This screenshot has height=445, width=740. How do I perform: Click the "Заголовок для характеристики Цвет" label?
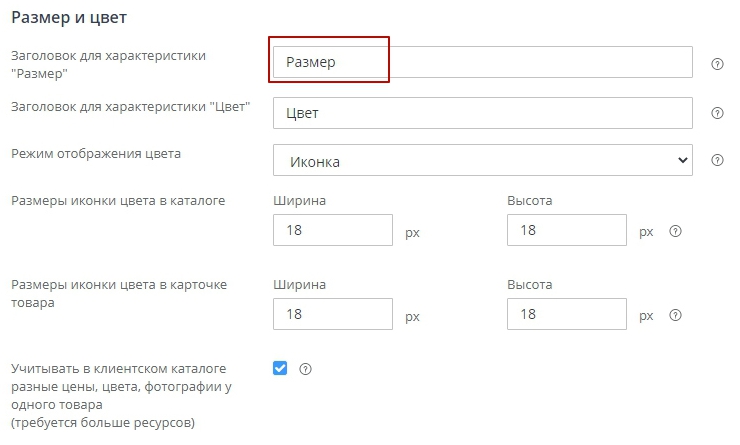[x=130, y=106]
